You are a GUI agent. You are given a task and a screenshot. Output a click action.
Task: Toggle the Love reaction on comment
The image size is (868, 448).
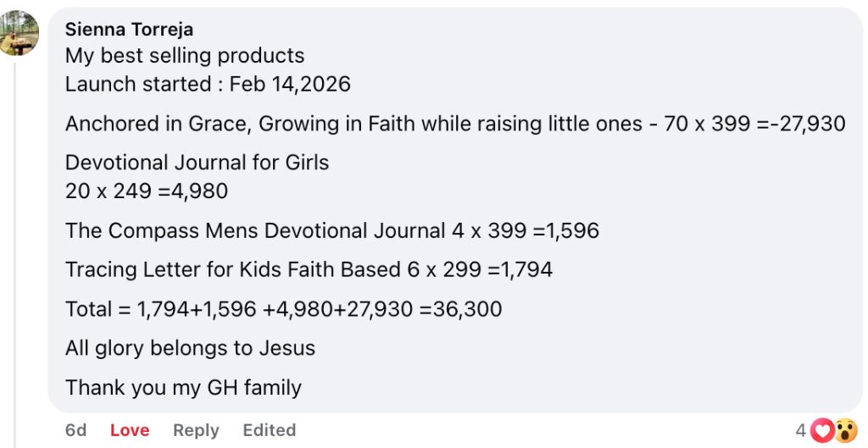click(130, 430)
